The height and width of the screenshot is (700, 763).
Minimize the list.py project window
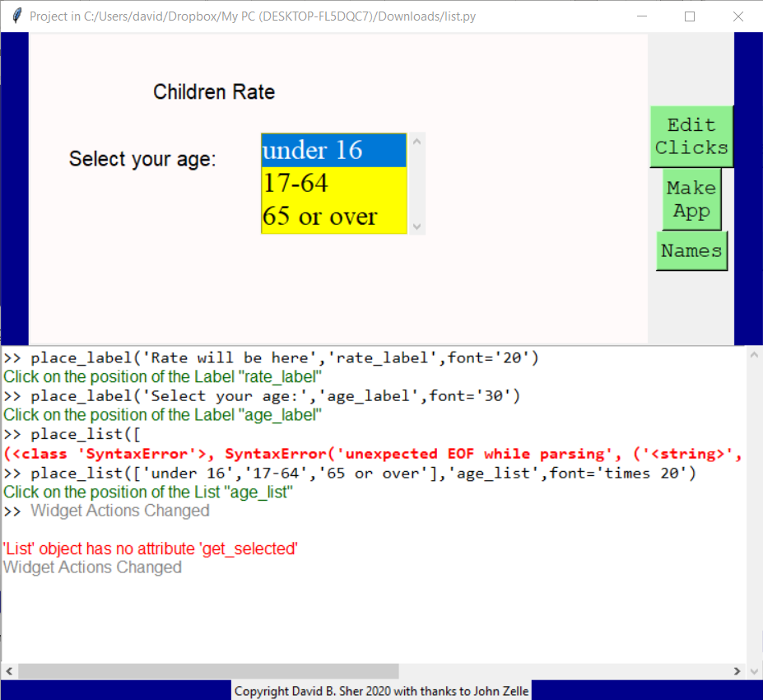[x=642, y=16]
